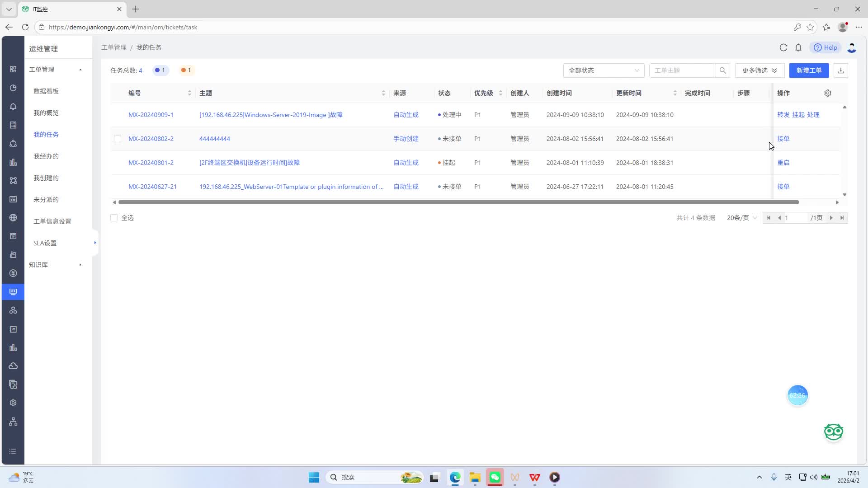Click the horizontal table scrollbar
868x488 pixels.
click(x=458, y=202)
